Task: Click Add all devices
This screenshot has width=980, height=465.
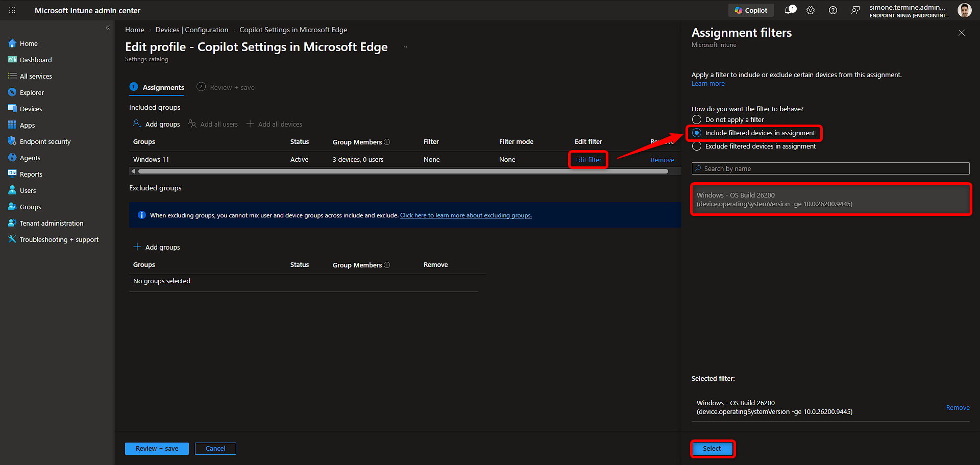Action: point(275,124)
